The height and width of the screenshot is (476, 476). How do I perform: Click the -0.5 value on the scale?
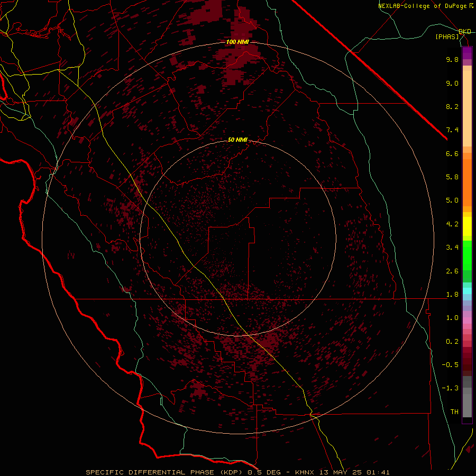tap(450, 365)
